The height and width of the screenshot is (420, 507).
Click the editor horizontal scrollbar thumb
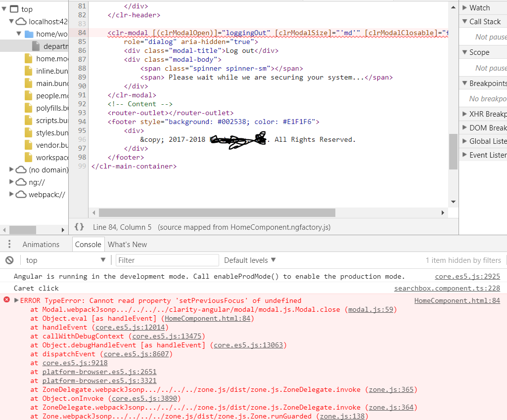click(x=217, y=212)
